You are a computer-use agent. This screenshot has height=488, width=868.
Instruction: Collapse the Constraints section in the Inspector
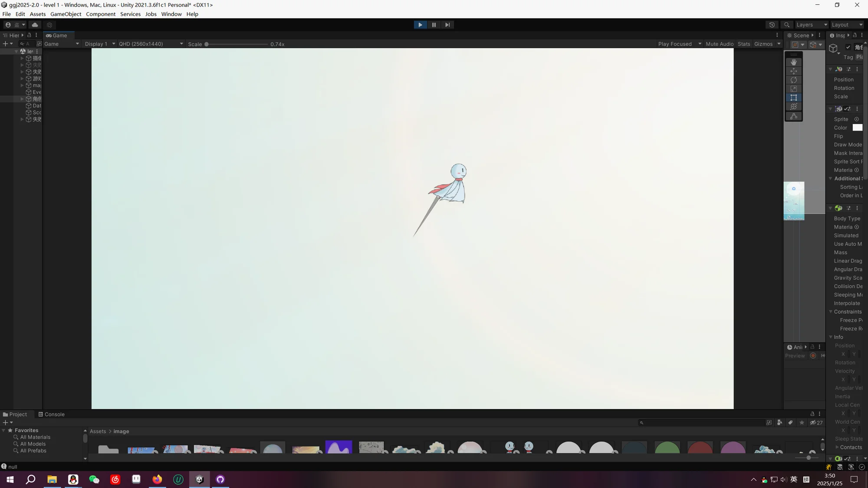pyautogui.click(x=831, y=311)
